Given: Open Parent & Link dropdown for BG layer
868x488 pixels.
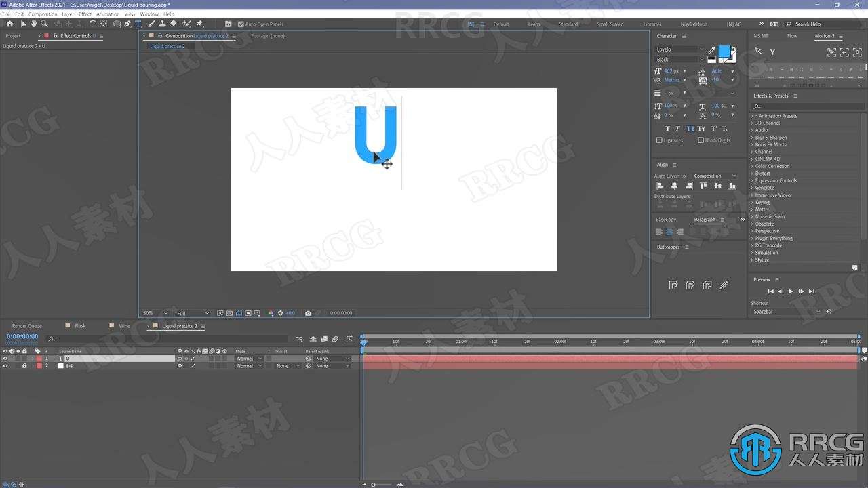Looking at the screenshot, I should coord(333,366).
